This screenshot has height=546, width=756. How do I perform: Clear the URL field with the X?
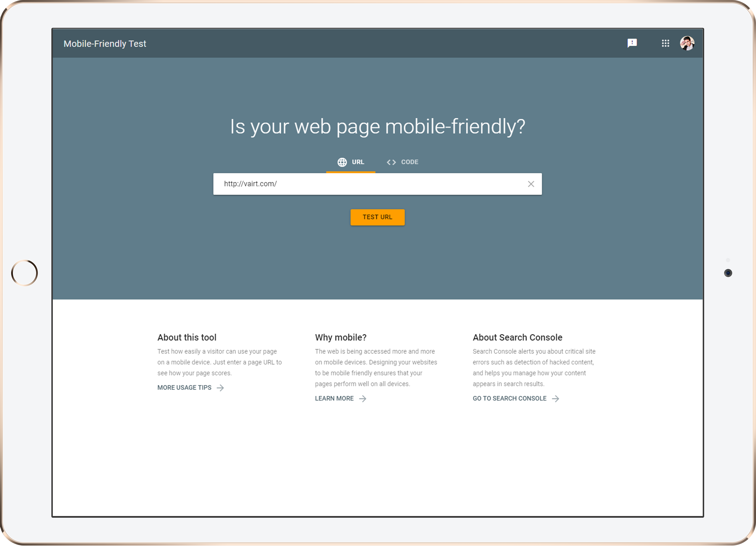(531, 184)
